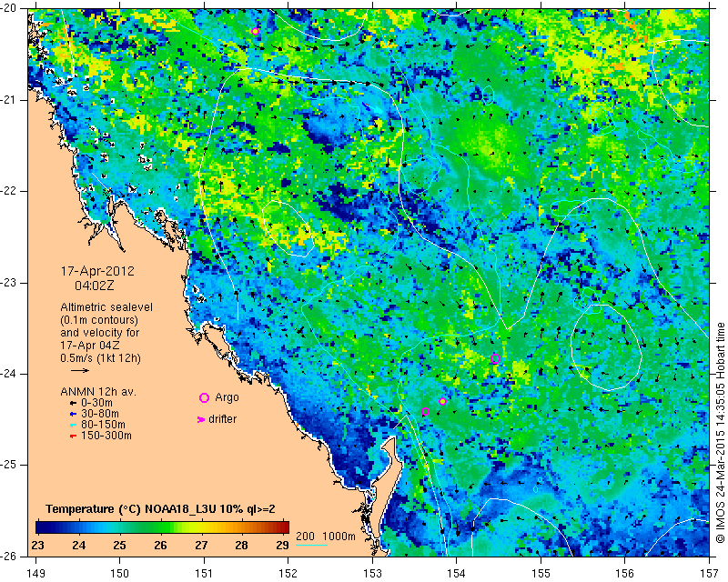Click the latitude axis label '-23'

[x=9, y=283]
